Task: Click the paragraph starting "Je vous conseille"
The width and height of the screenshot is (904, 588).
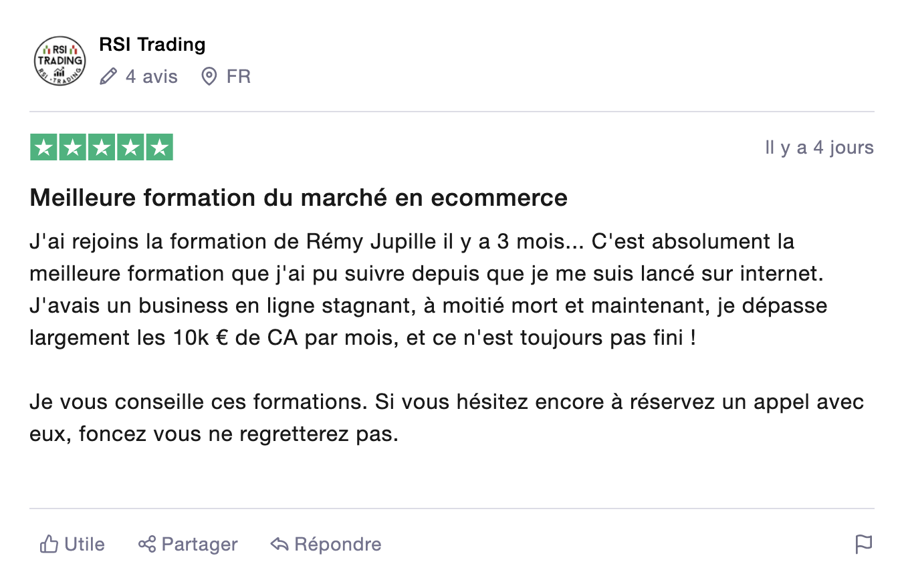Action: click(447, 418)
